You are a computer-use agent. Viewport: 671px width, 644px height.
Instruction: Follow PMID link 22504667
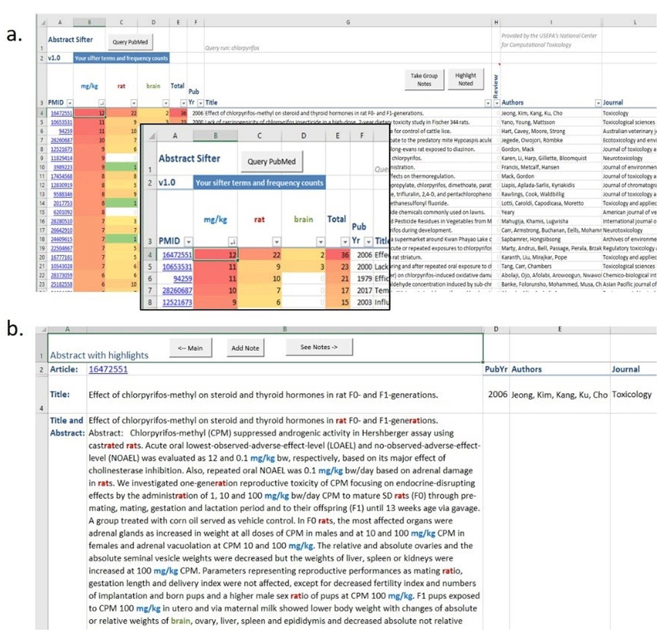click(x=62, y=248)
